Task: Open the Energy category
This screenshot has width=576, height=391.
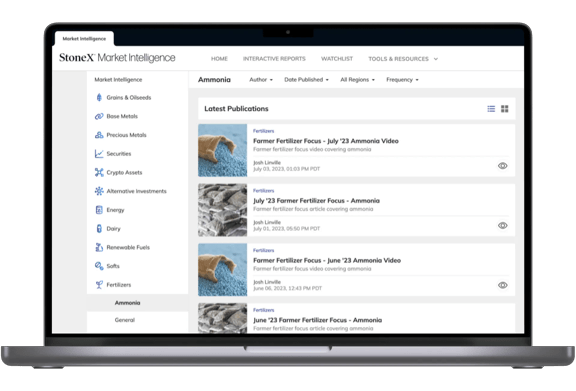Action: [115, 210]
